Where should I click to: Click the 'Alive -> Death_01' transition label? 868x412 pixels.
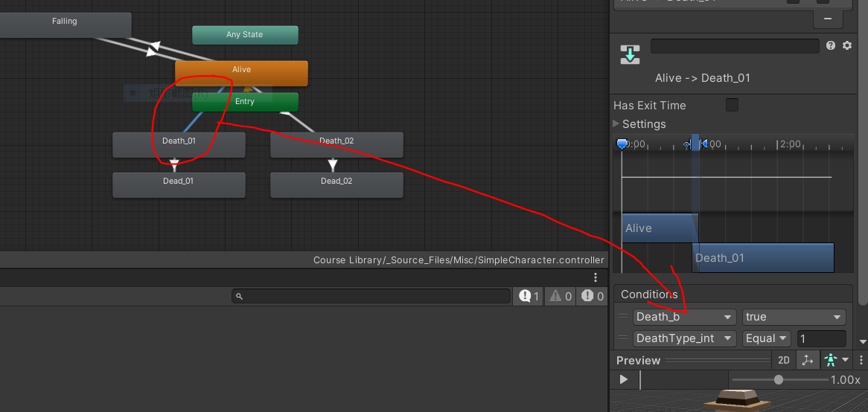coord(703,78)
